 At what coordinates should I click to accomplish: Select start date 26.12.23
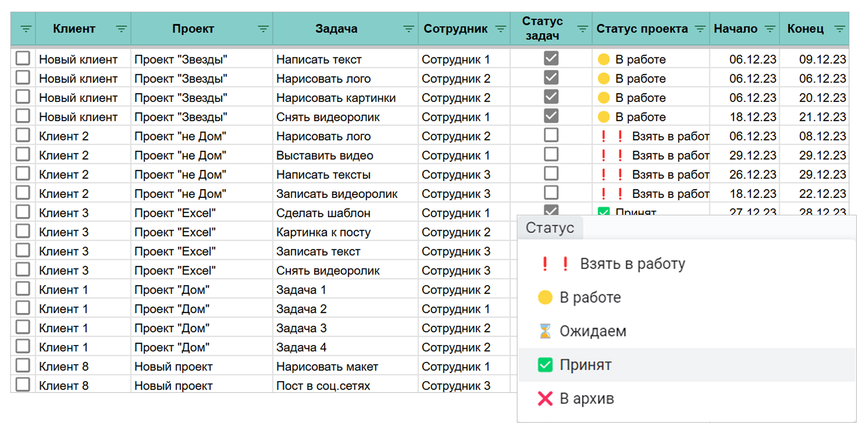coord(745,175)
